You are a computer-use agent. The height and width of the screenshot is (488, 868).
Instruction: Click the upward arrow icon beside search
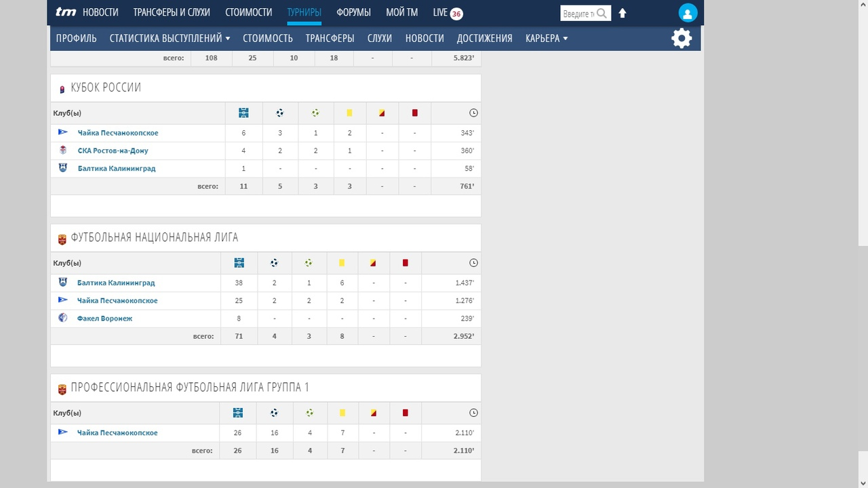pos(623,14)
